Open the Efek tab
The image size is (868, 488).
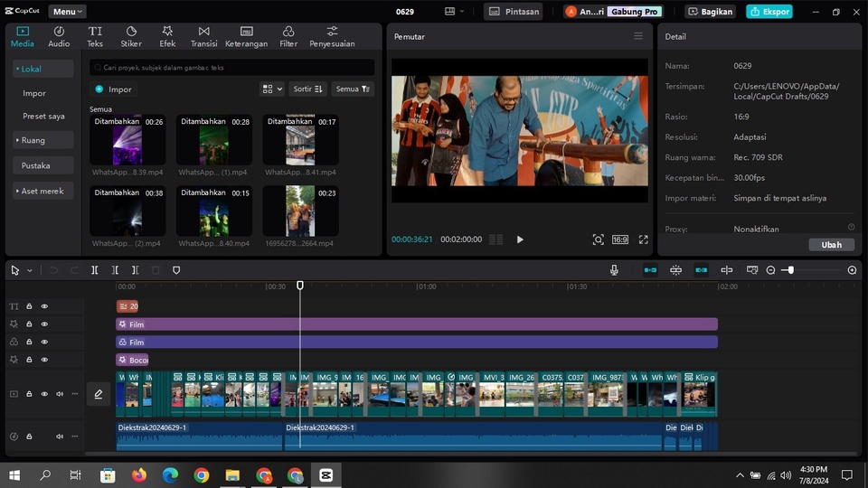coord(167,36)
